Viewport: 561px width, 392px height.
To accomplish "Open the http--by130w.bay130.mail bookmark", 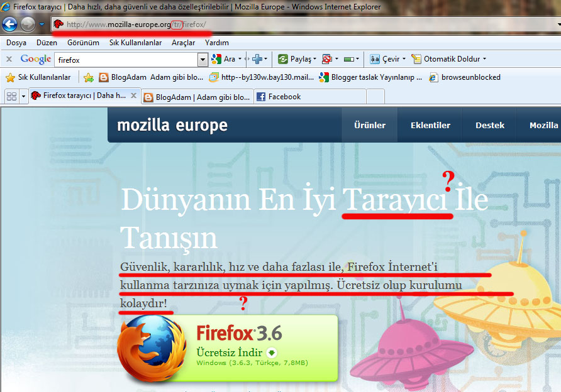I will pyautogui.click(x=262, y=77).
